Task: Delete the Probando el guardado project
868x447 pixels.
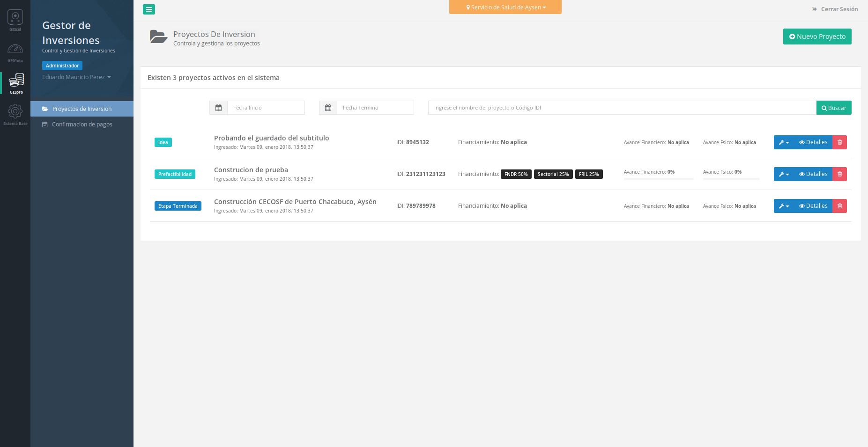Action: click(839, 142)
